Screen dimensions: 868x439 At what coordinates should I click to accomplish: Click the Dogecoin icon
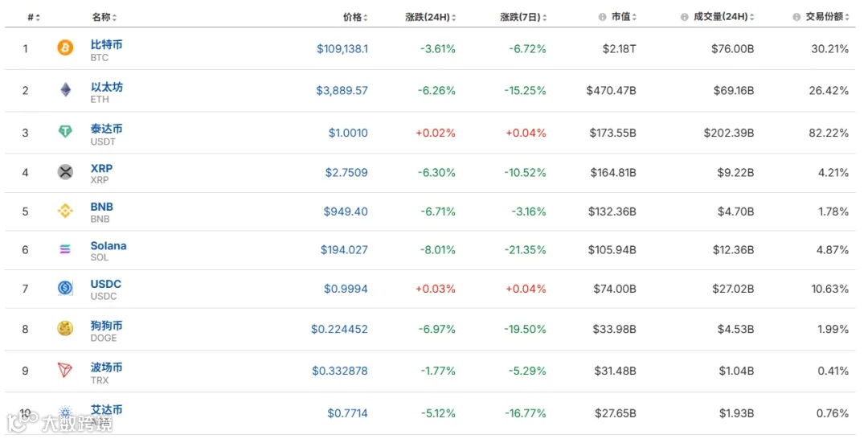coord(65,328)
